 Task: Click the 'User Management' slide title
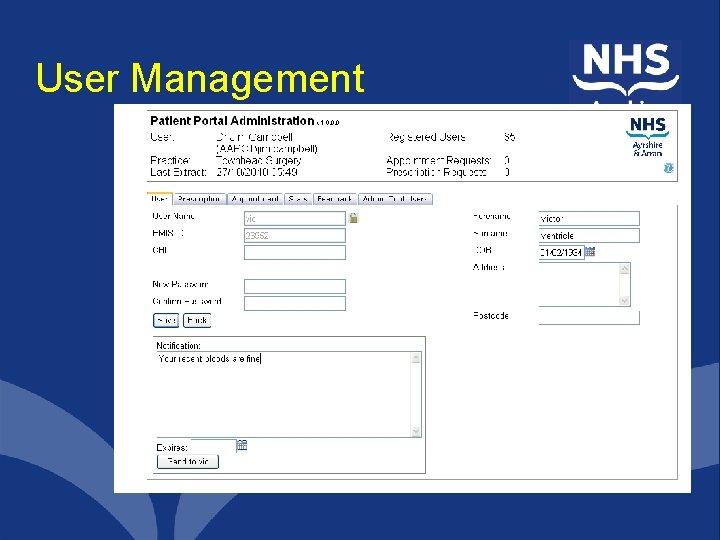coord(200,79)
